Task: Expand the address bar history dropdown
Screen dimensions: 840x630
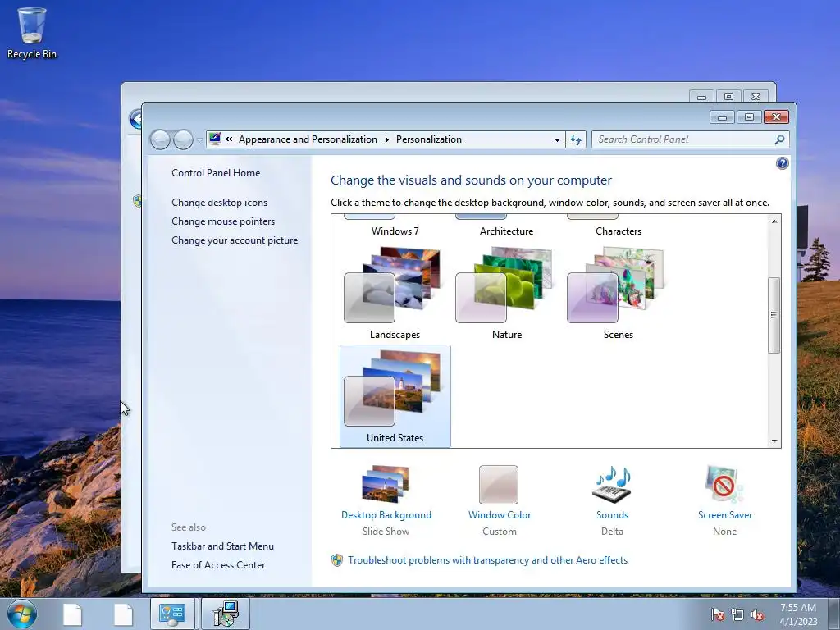Action: point(557,139)
